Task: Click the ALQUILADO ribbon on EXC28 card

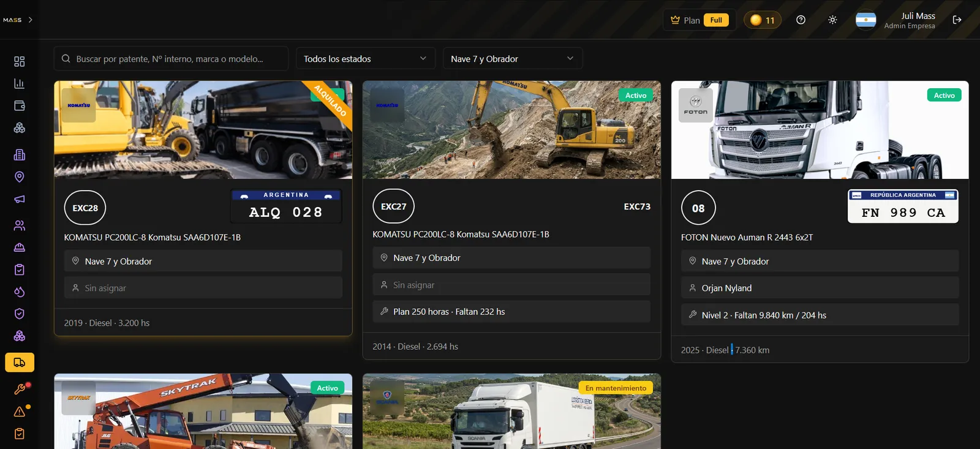Action: (330, 100)
